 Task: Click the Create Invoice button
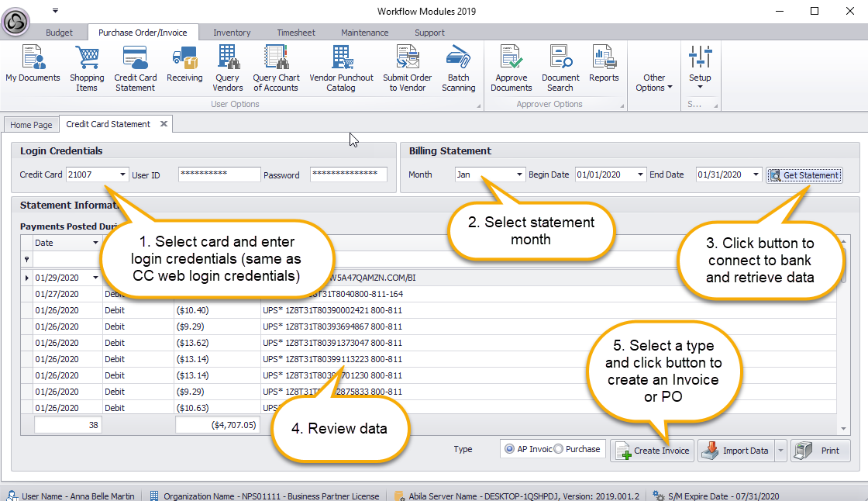pos(653,451)
